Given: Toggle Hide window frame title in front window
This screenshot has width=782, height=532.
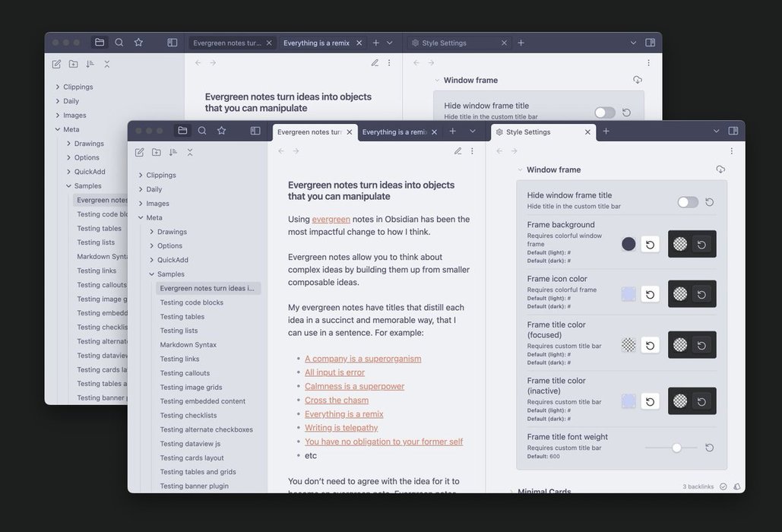Looking at the screenshot, I should pyautogui.click(x=688, y=202).
